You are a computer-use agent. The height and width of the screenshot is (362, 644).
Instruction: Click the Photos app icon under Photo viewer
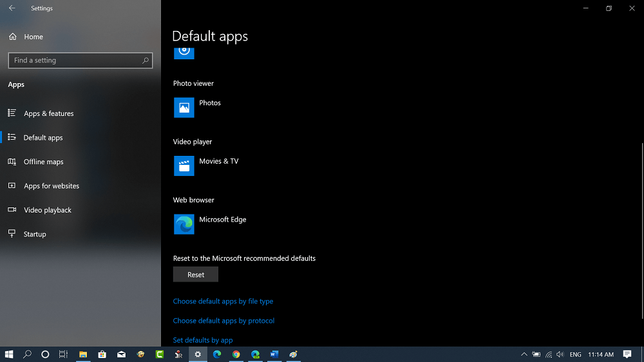click(184, 108)
